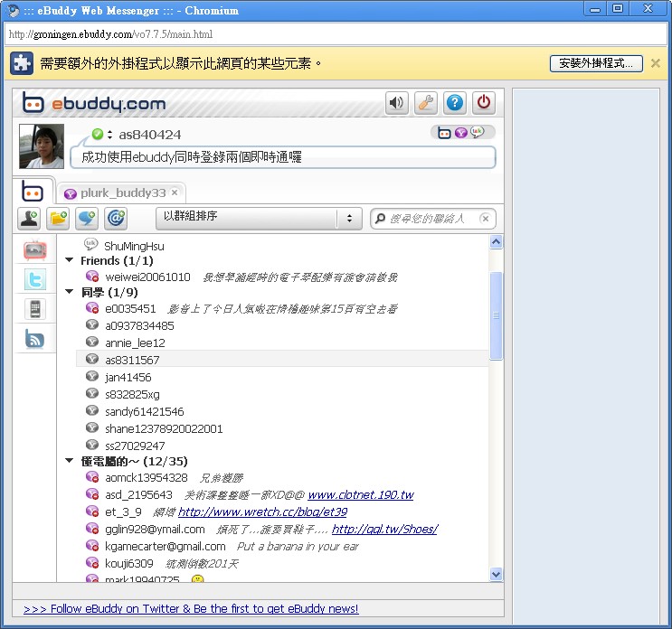
Task: Mute sounds with the speaker icon
Action: click(396, 103)
